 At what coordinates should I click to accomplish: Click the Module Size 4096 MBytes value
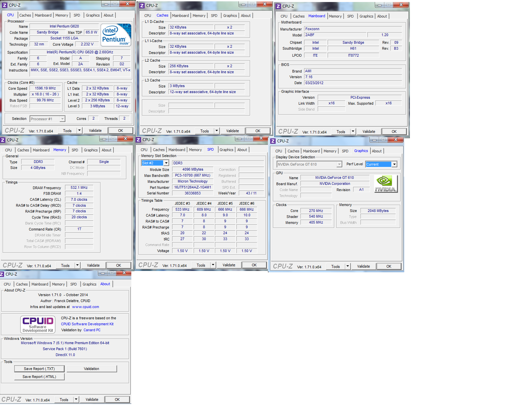pos(193,169)
